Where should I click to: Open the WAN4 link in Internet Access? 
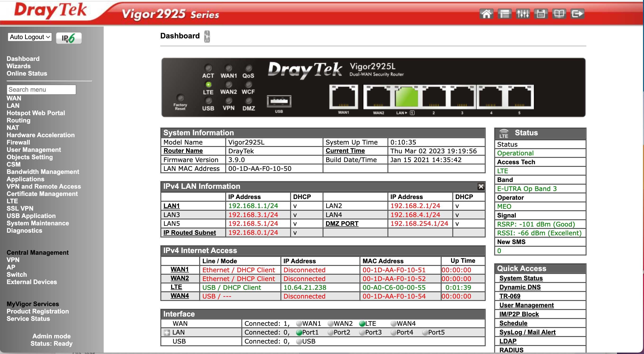tap(179, 296)
